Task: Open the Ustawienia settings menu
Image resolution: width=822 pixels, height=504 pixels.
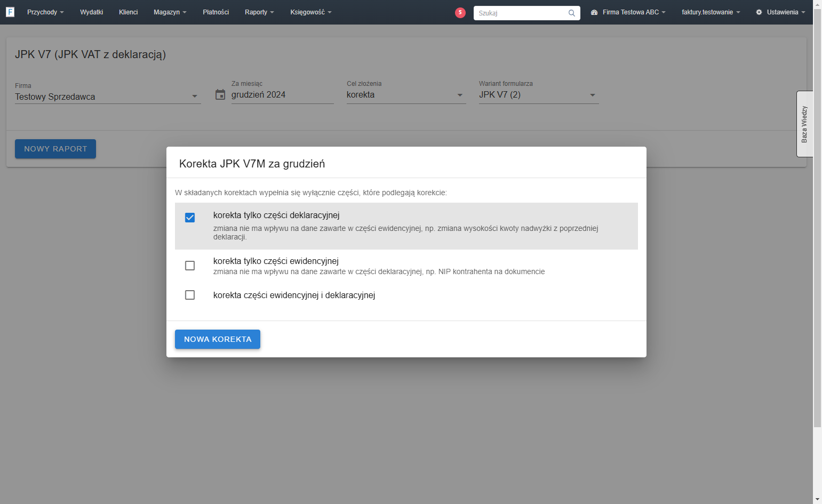Action: click(781, 12)
